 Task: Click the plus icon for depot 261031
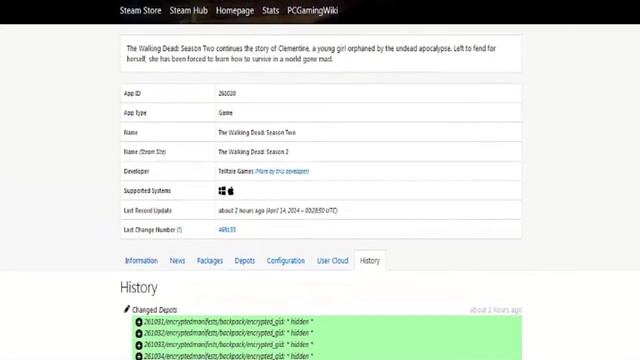click(139, 322)
